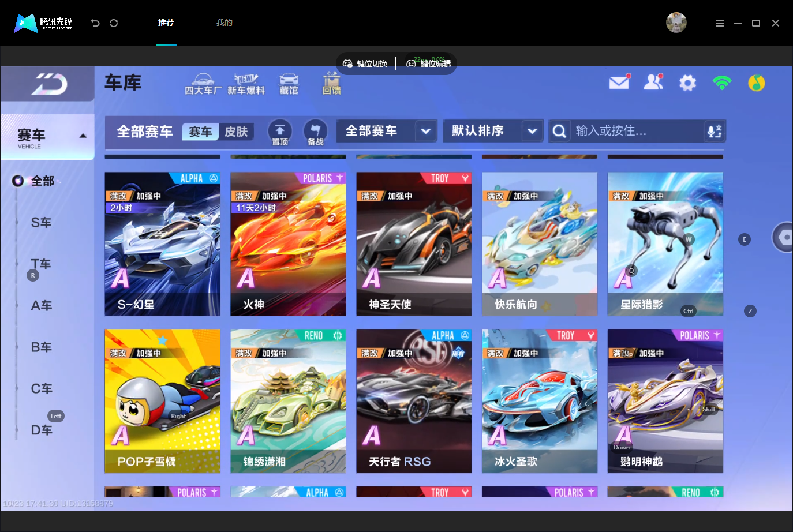Click the back arrow in title bar
Screen dimensions: 793x532
tap(95, 23)
